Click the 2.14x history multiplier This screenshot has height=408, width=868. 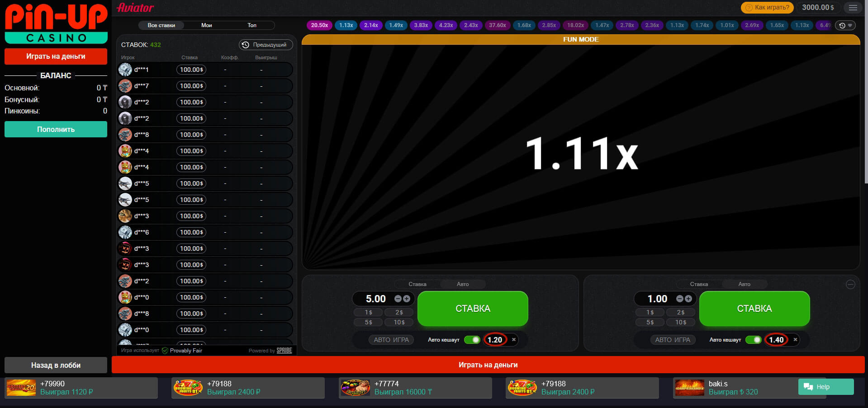pos(371,25)
